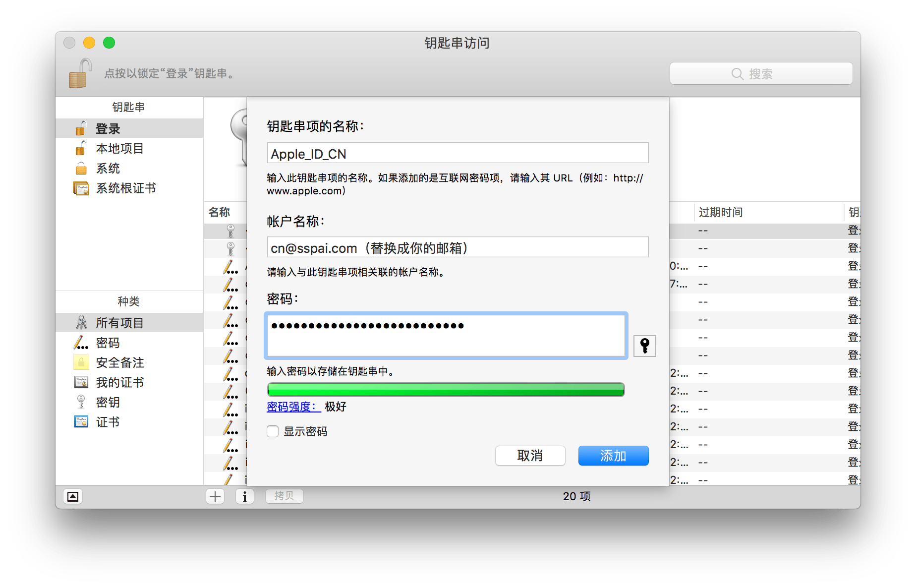Choose 所有项目 in category list
Viewport: 916px width, 588px height.
point(119,323)
